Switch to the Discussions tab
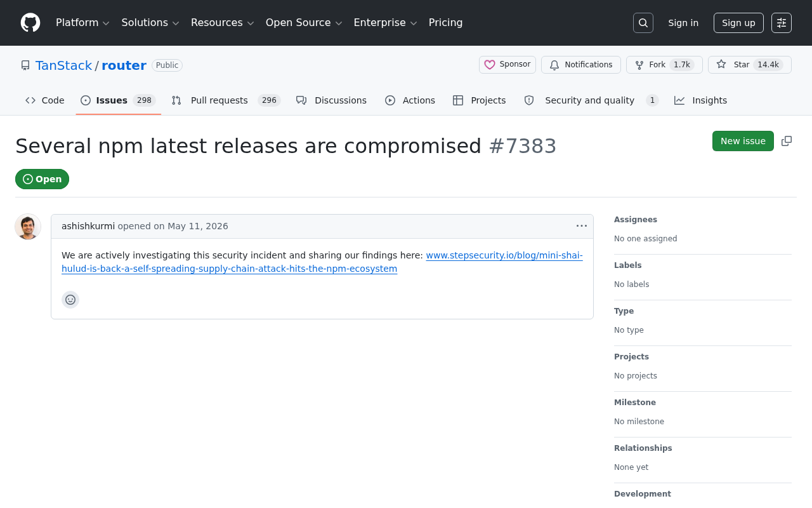Viewport: 812px width, 508px height. [x=332, y=100]
